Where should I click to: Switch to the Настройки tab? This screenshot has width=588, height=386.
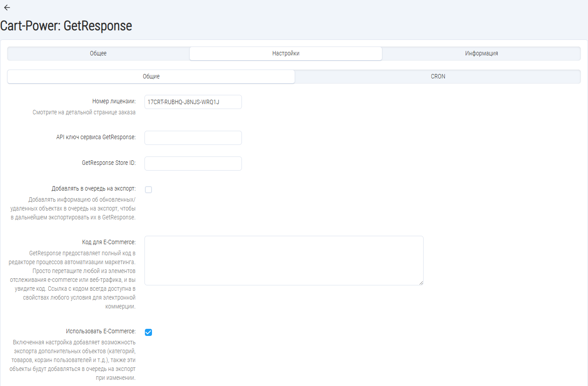coord(286,53)
